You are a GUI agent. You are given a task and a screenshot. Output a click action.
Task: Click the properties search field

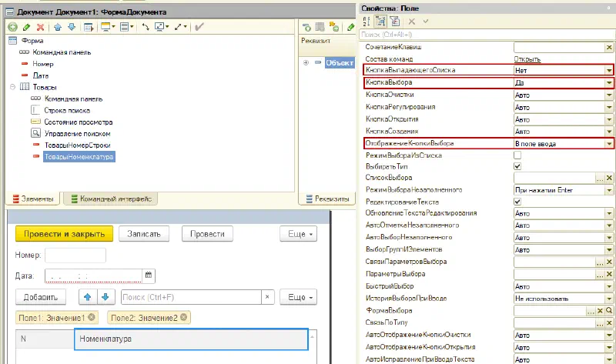(487, 35)
